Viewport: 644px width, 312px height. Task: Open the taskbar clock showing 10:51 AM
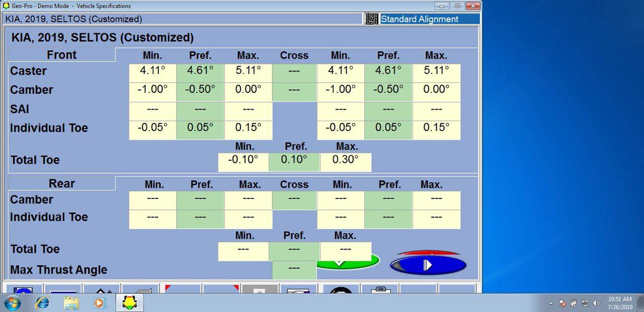coord(620,303)
